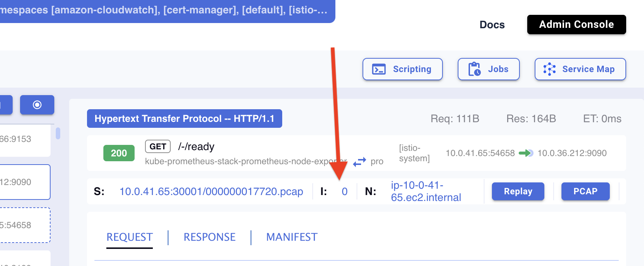The height and width of the screenshot is (266, 644).
Task: Click the Replay button
Action: click(518, 191)
